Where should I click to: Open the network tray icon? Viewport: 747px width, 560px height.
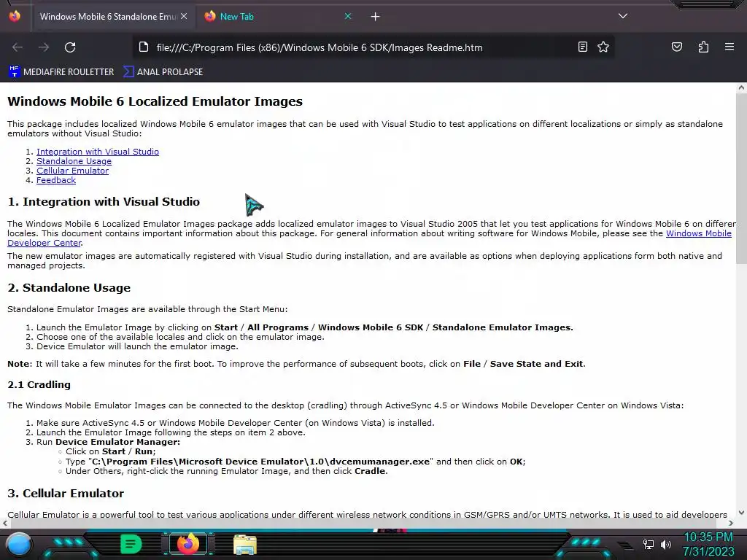point(648,544)
